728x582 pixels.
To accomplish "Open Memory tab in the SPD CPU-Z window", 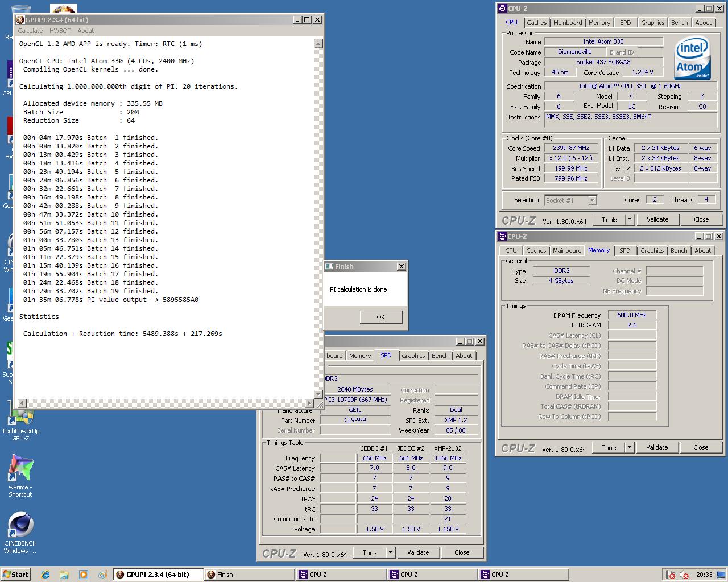I will [360, 356].
